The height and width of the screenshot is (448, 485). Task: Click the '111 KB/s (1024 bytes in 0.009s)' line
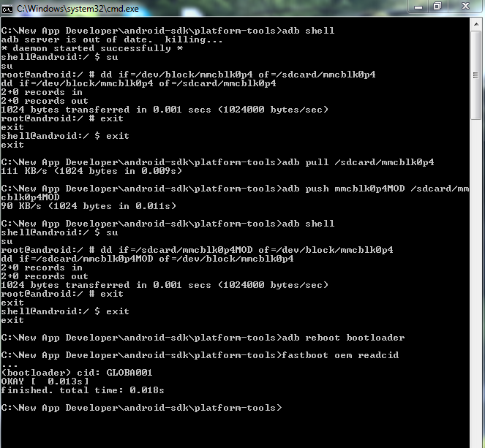coord(91,171)
